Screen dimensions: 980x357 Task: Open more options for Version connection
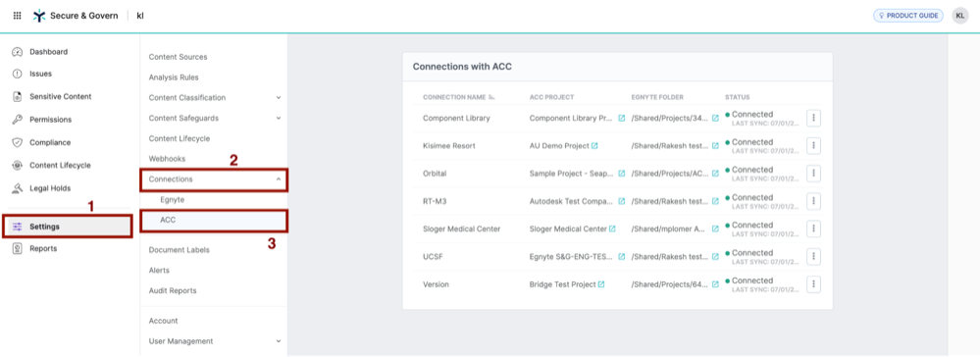[813, 283]
